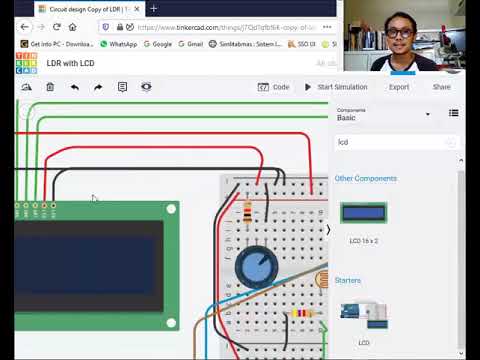Click Share button
480x360 pixels.
pyautogui.click(x=442, y=87)
